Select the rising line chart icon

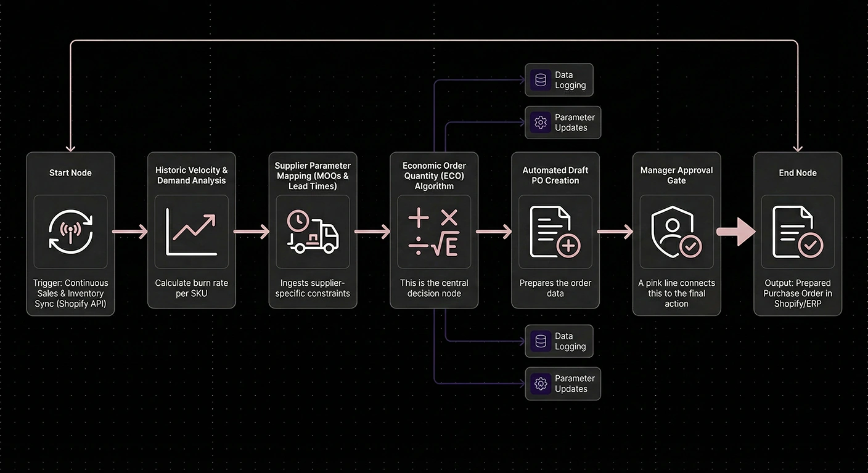(191, 232)
